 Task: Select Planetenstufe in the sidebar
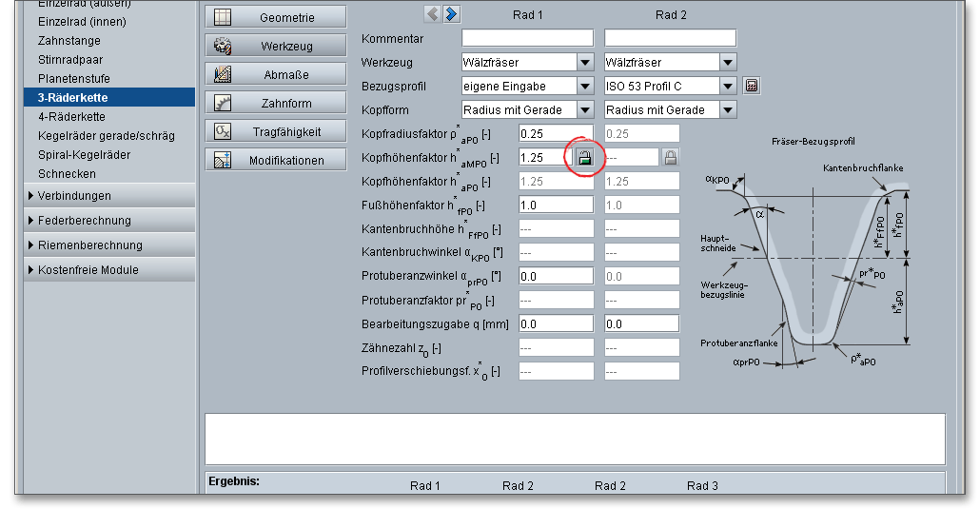tap(73, 79)
